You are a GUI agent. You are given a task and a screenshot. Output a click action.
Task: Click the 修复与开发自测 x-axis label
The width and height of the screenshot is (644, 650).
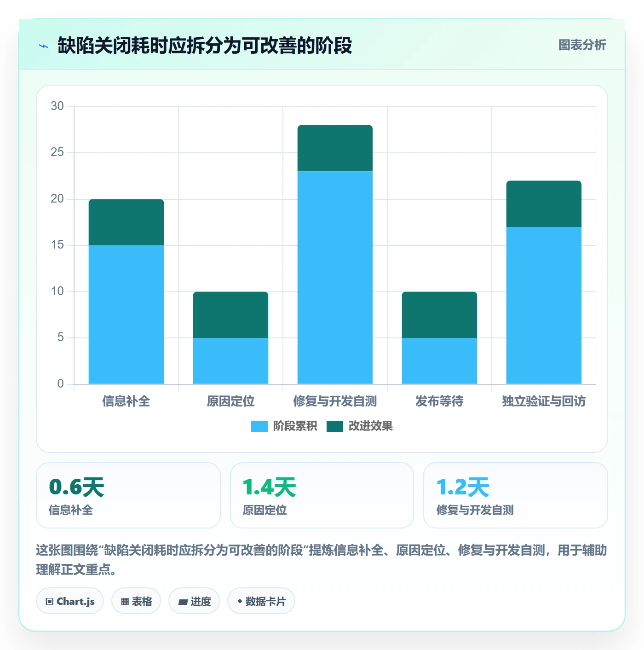click(x=335, y=401)
